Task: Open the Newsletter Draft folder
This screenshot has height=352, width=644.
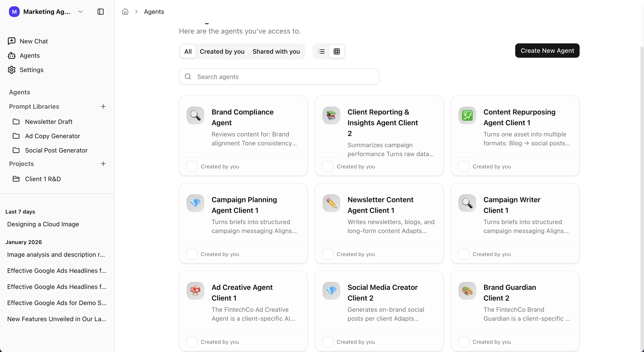Action: [x=49, y=122]
